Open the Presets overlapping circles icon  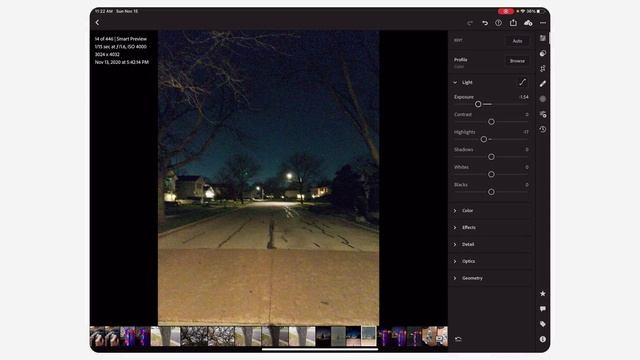coord(542,53)
